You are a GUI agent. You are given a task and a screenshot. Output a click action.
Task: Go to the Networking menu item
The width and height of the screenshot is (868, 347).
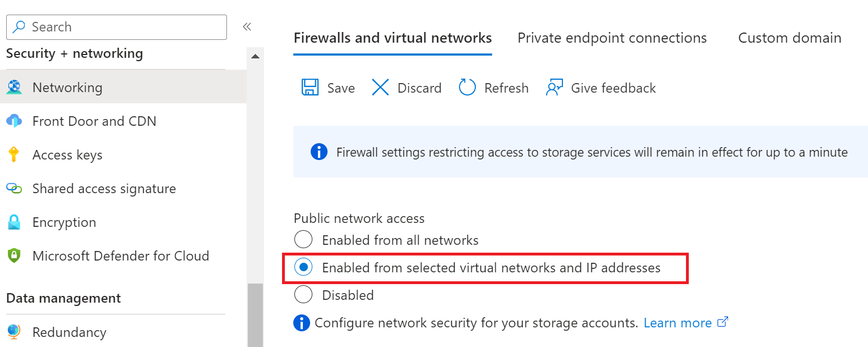click(67, 88)
